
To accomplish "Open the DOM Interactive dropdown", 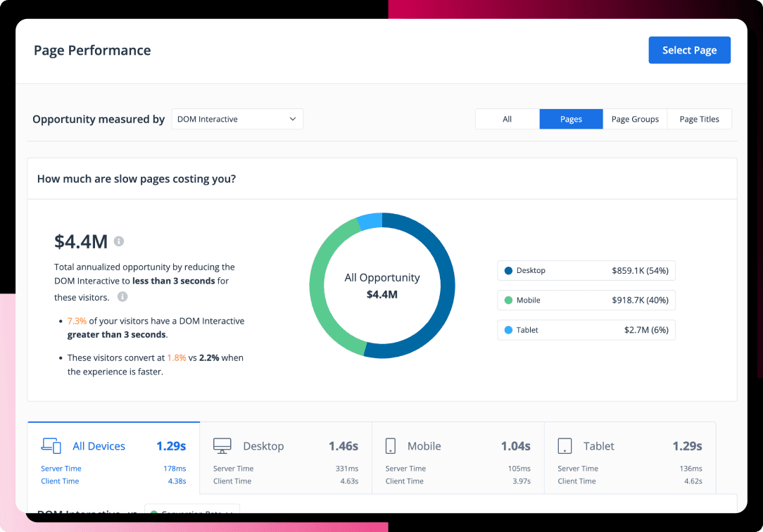I will coord(237,119).
